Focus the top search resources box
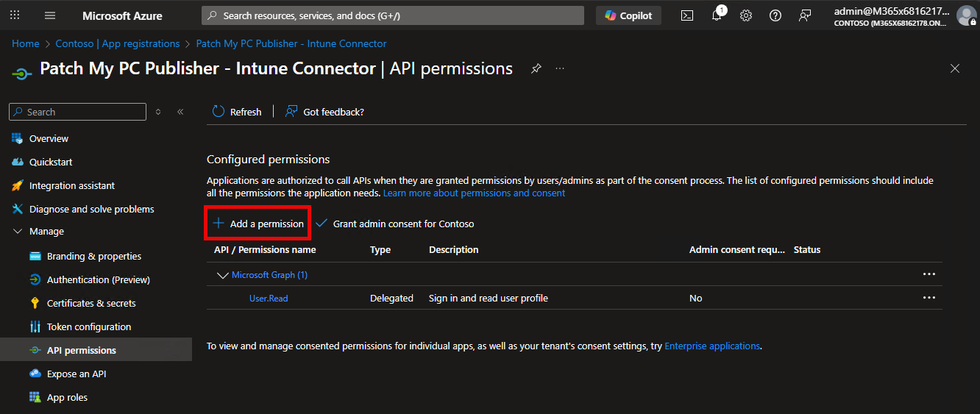Screen dimensions: 980x414 tap(393, 15)
